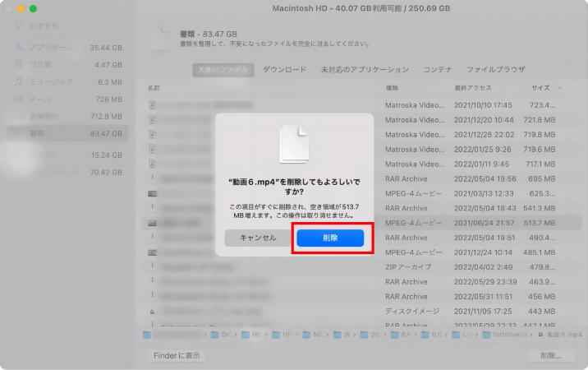Click the 717.1 MB size cell
Image resolution: width=588 pixels, height=370 pixels.
(x=540, y=164)
